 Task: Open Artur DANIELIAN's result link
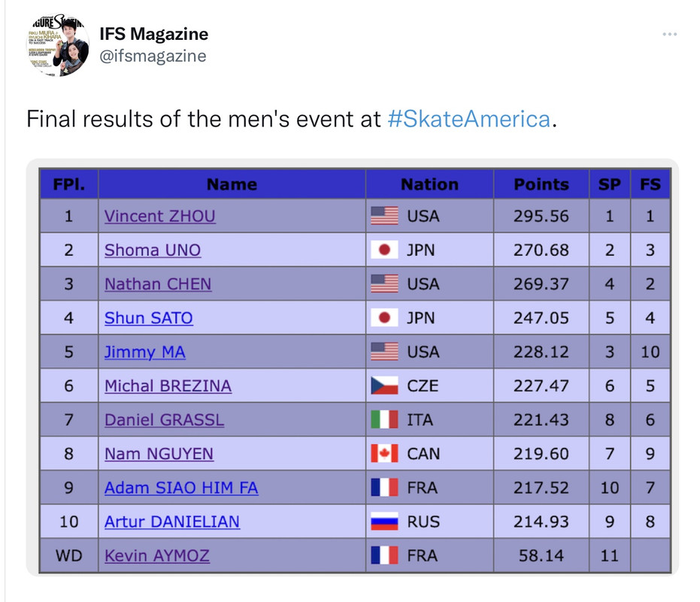[172, 522]
